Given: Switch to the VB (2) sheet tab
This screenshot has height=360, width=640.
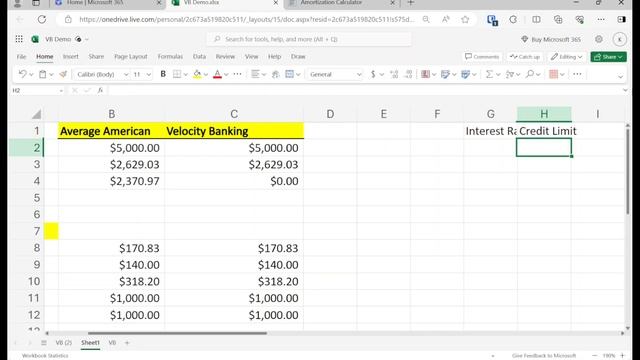Looking at the screenshot, I should (64, 343).
